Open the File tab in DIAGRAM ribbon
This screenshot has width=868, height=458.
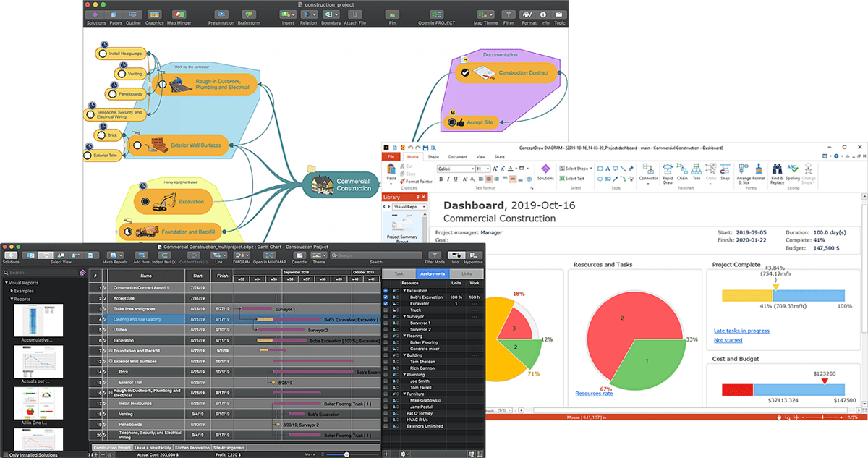click(391, 156)
